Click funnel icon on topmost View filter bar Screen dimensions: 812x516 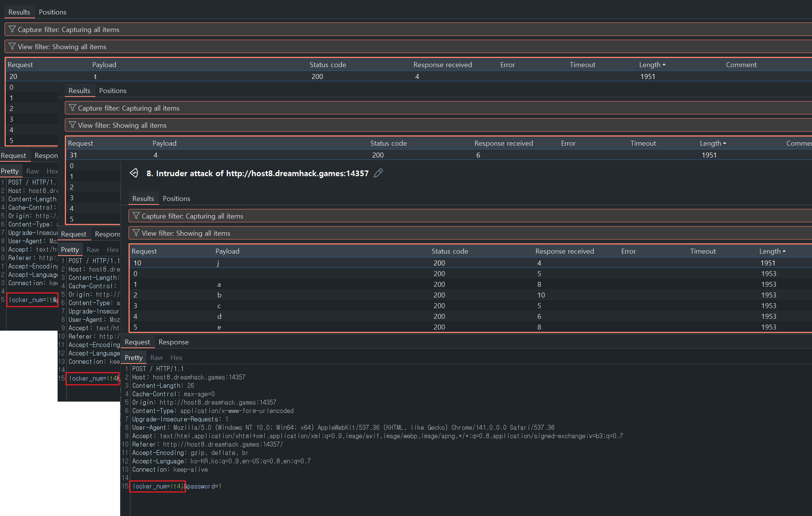[x=12, y=47]
